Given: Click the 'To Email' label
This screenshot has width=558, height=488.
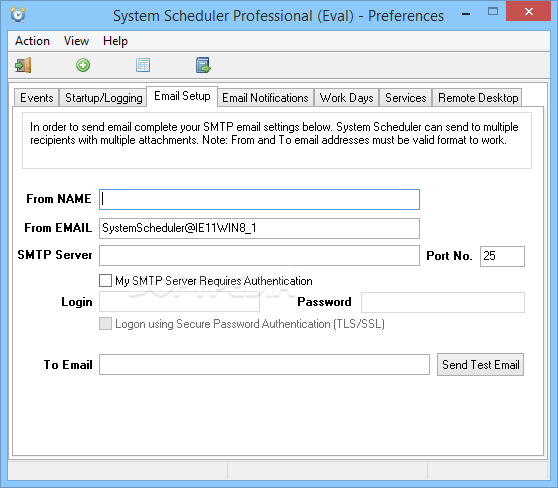Looking at the screenshot, I should [x=68, y=365].
